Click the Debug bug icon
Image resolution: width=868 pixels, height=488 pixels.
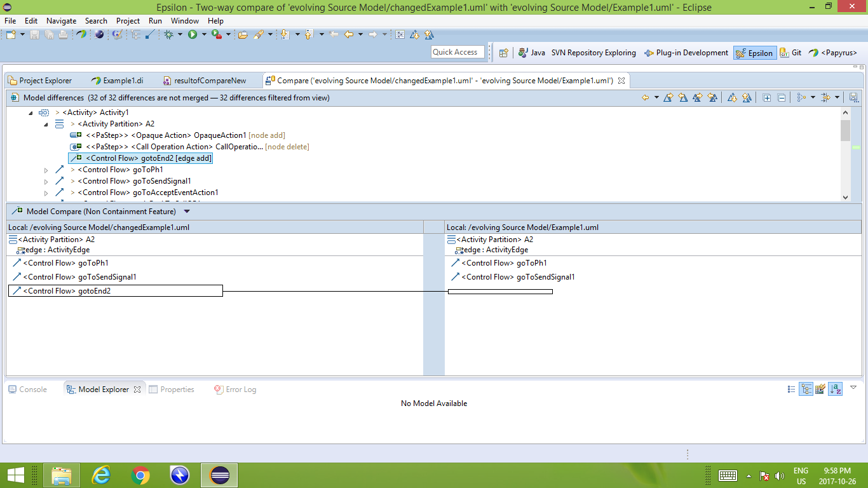(168, 34)
